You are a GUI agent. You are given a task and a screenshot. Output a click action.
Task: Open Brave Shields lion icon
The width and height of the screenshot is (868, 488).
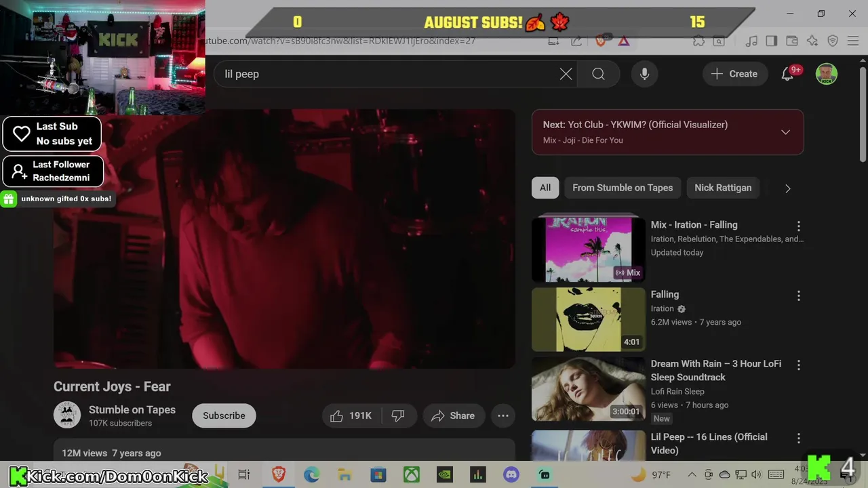click(600, 41)
